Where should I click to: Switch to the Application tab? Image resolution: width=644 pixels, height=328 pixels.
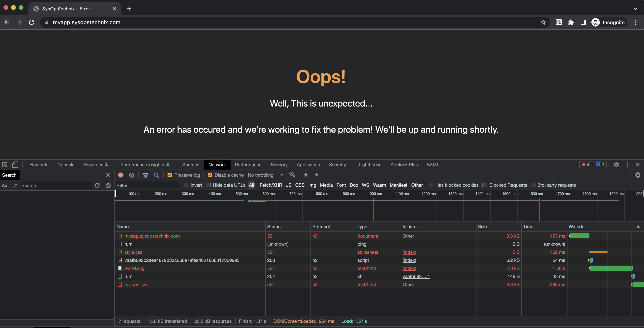308,165
